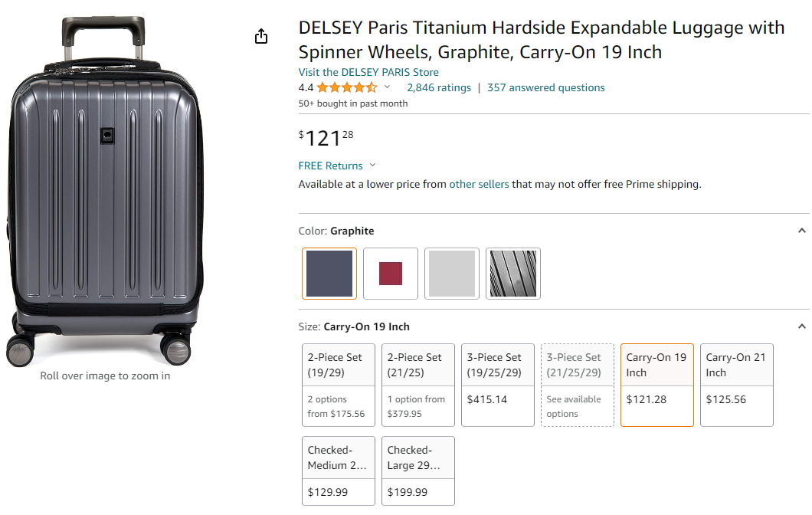Select Carry-On 21 Inch size option
Screen dimensions: 812x515
(x=737, y=385)
